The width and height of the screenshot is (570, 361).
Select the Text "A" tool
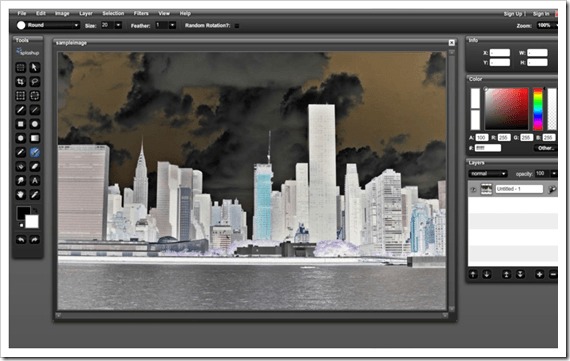tap(35, 181)
